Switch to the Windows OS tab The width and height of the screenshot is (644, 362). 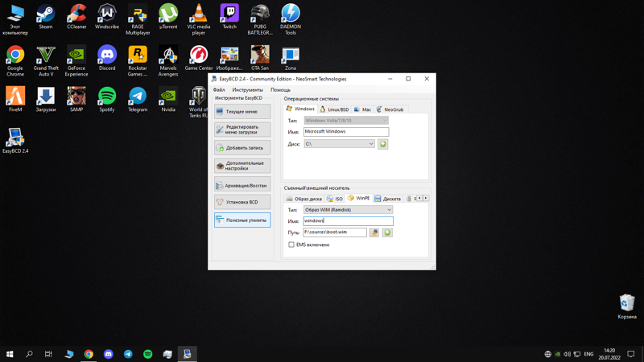pyautogui.click(x=300, y=109)
